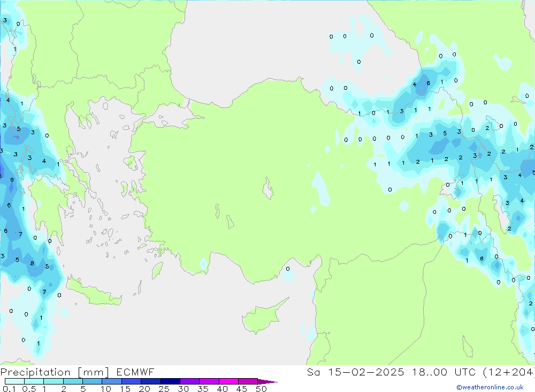
Task: Click the 1–2 mm legend color swatch
Action: tap(53, 381)
